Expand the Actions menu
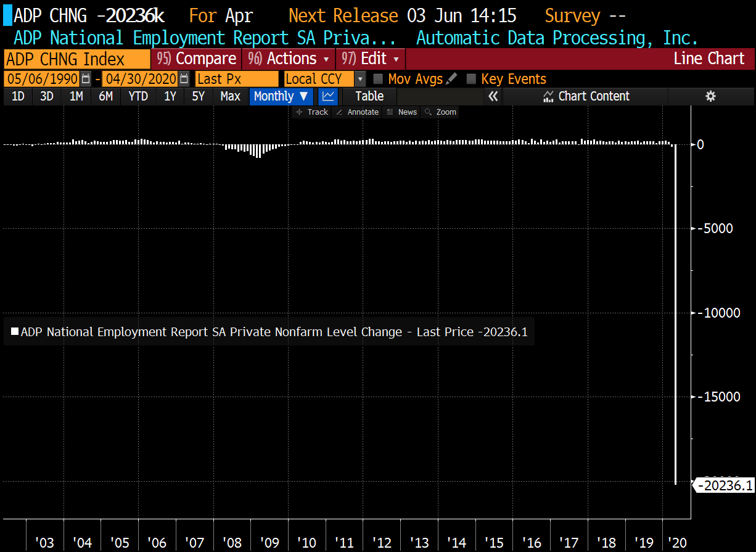This screenshot has width=756, height=552. click(x=289, y=59)
